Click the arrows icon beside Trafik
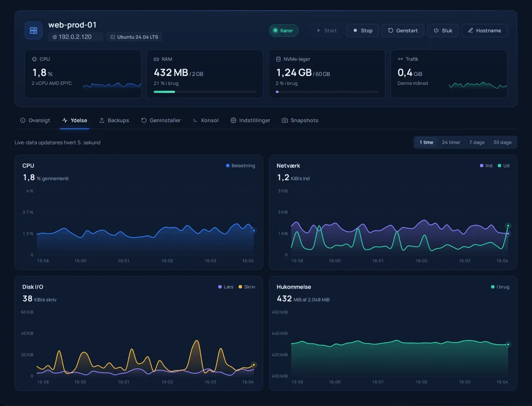Screen dimensions: 532x406 pyautogui.click(x=400, y=59)
